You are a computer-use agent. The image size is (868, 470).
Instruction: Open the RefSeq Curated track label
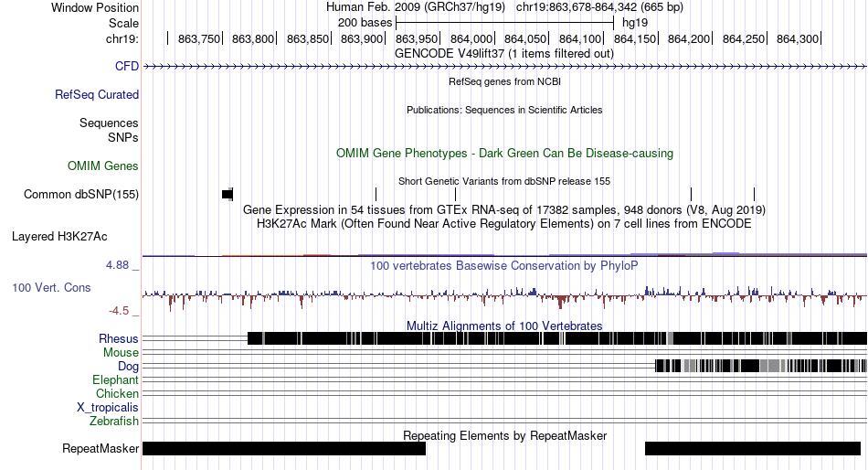click(97, 95)
